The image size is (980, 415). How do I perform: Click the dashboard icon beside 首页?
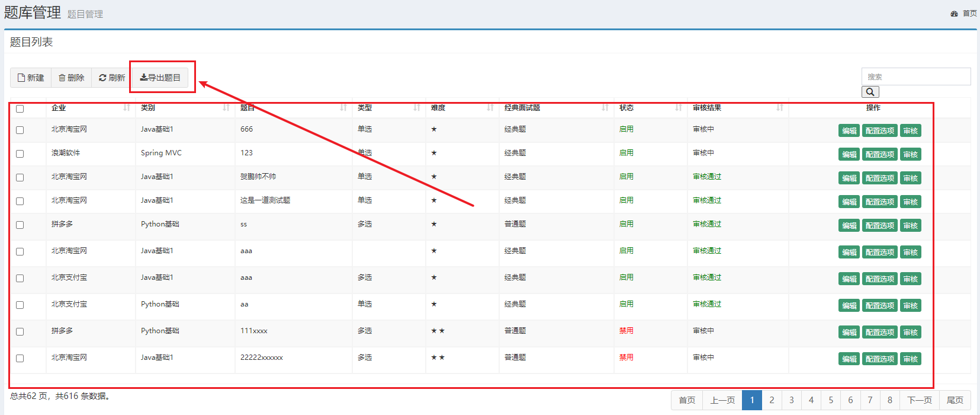coord(954,14)
